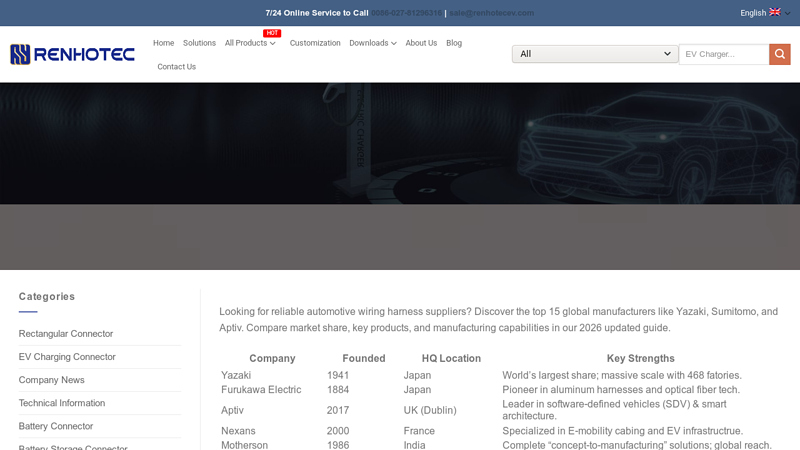Open the Customization page
800x450 pixels.
315,43
